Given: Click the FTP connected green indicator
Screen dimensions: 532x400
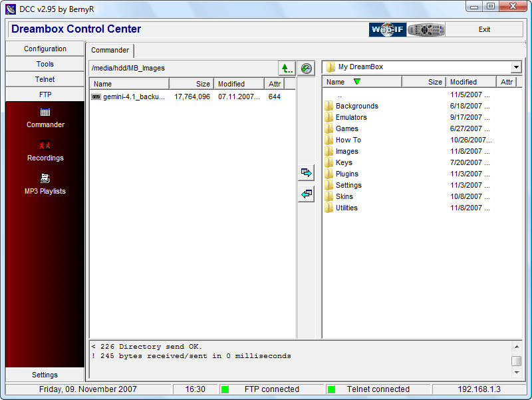Looking at the screenshot, I should click(x=225, y=389).
